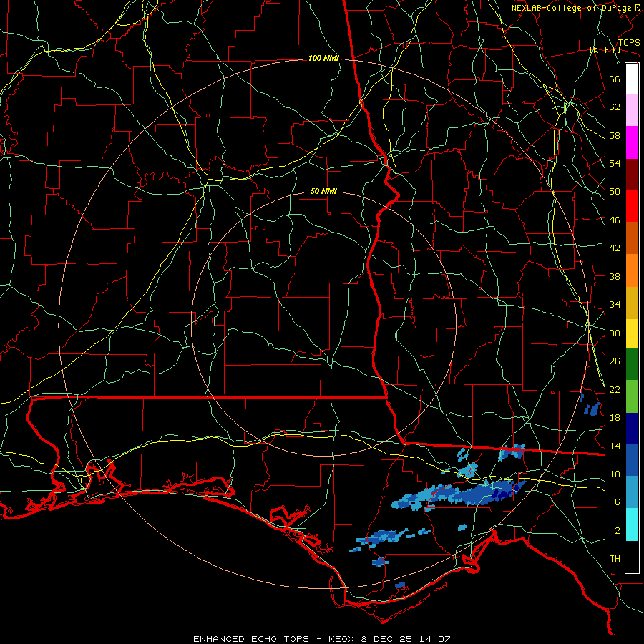Pick the gold 38 kft legend swatch
This screenshot has width=644, height=644.
[632, 303]
